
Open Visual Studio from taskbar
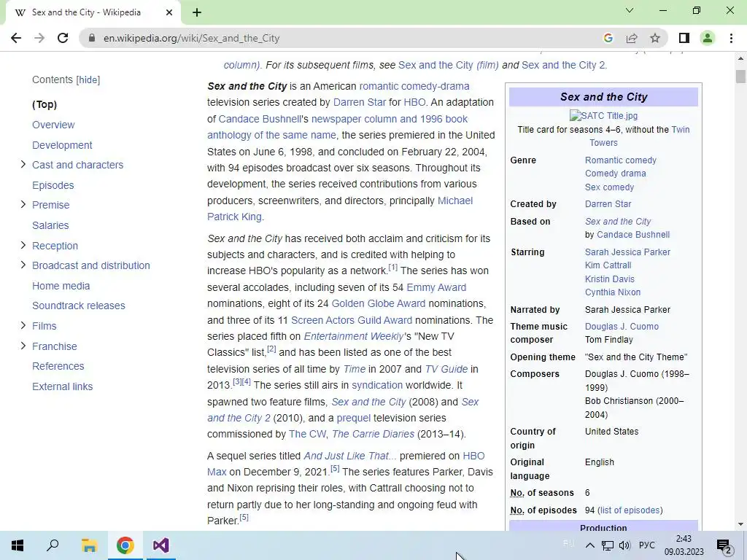pos(161,545)
